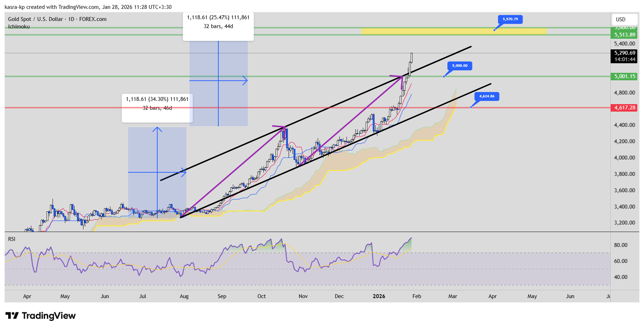Click the 2026 label on the time axis

[379, 296]
